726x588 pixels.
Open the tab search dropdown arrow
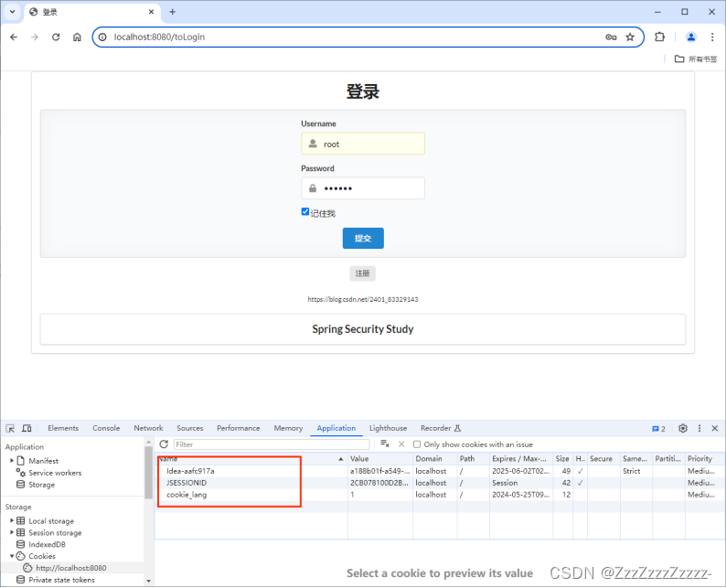pos(13,12)
